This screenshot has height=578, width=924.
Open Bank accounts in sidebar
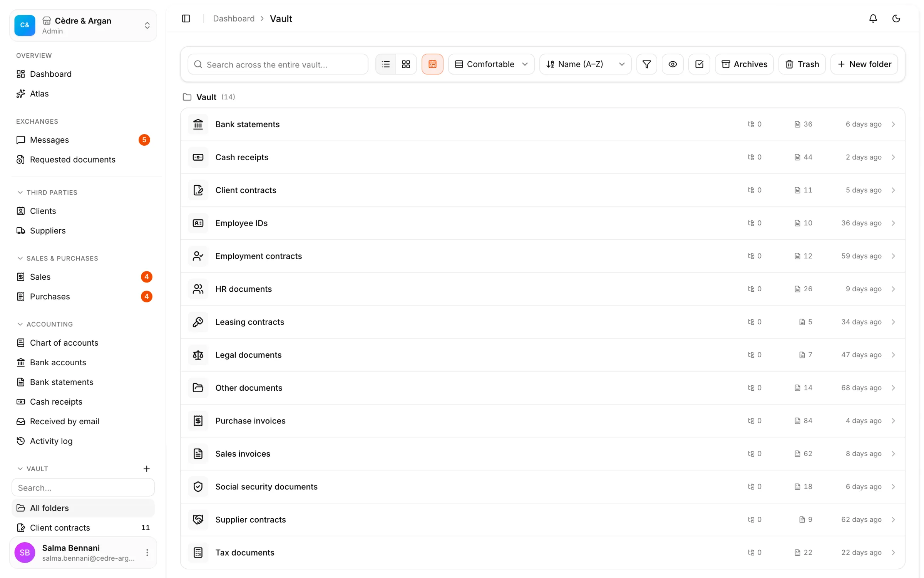tap(83, 362)
